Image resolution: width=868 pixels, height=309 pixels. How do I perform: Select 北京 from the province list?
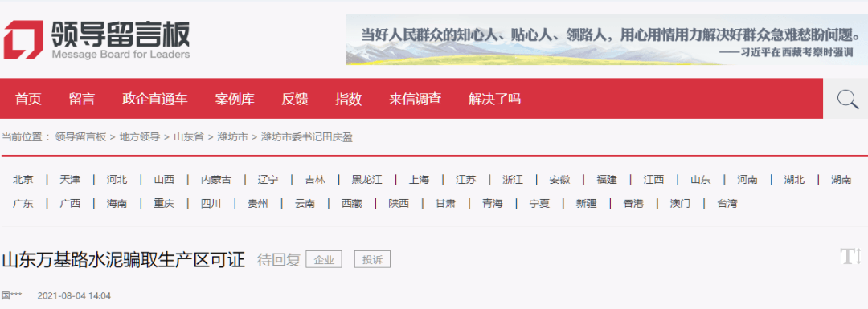(x=23, y=180)
